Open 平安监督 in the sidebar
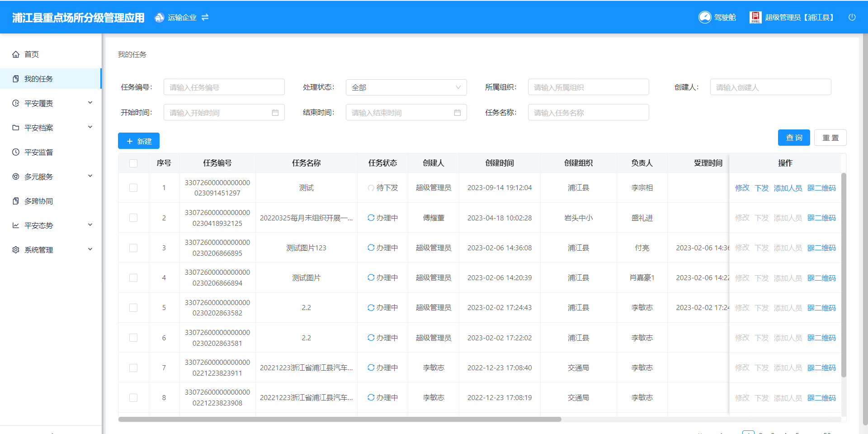 [51, 152]
